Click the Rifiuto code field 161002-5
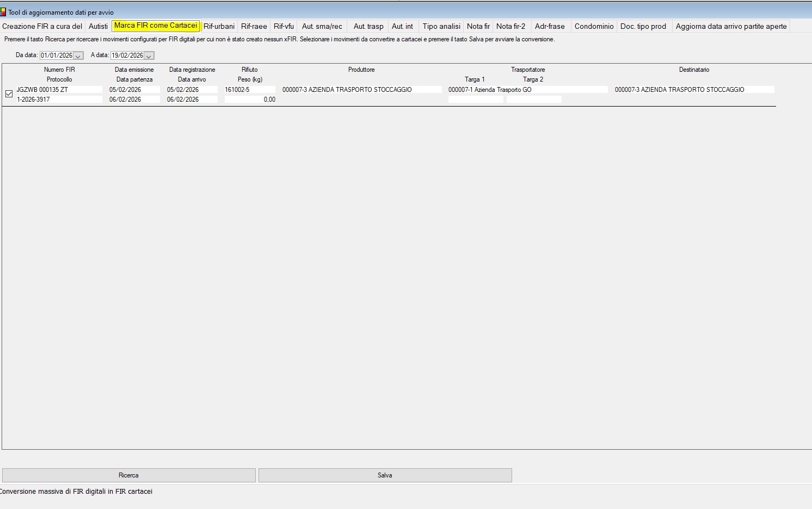The image size is (812, 509). [x=250, y=90]
